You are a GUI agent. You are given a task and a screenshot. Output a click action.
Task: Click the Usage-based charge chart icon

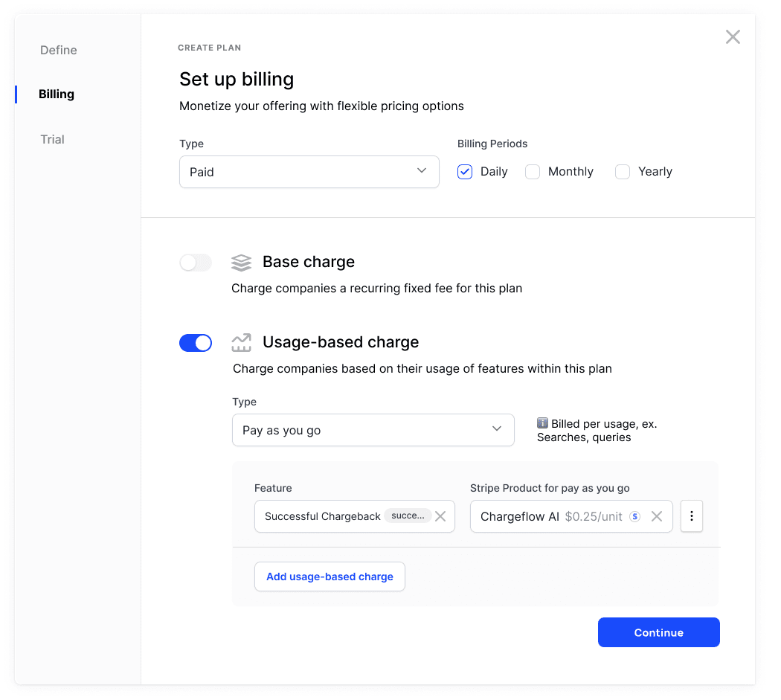(241, 343)
